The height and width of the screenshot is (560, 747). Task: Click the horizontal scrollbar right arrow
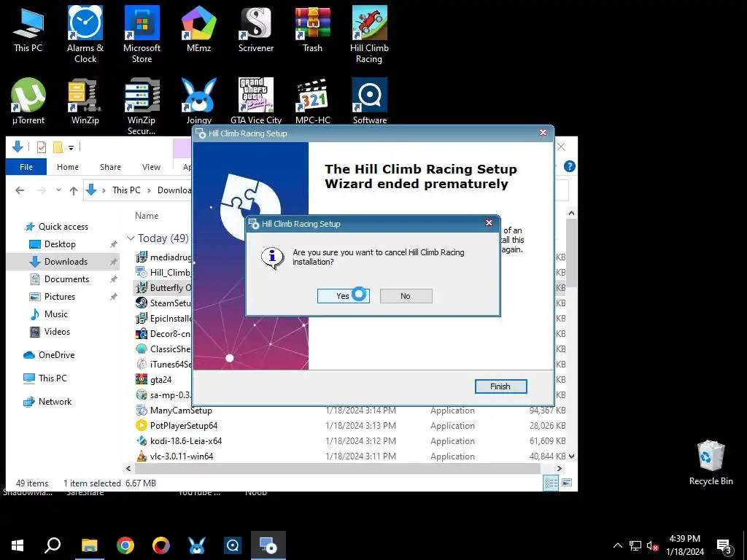click(x=560, y=469)
